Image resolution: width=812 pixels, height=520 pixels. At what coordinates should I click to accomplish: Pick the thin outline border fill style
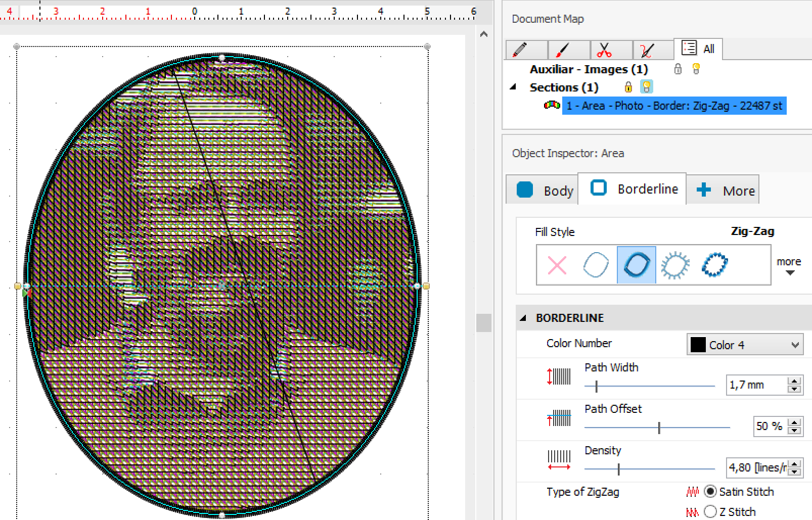pyautogui.click(x=596, y=265)
